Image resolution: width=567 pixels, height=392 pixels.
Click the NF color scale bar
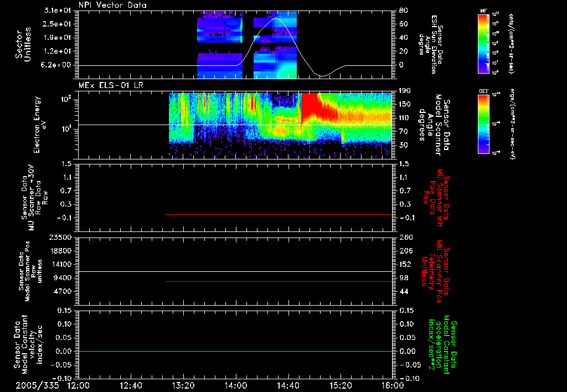(x=484, y=43)
